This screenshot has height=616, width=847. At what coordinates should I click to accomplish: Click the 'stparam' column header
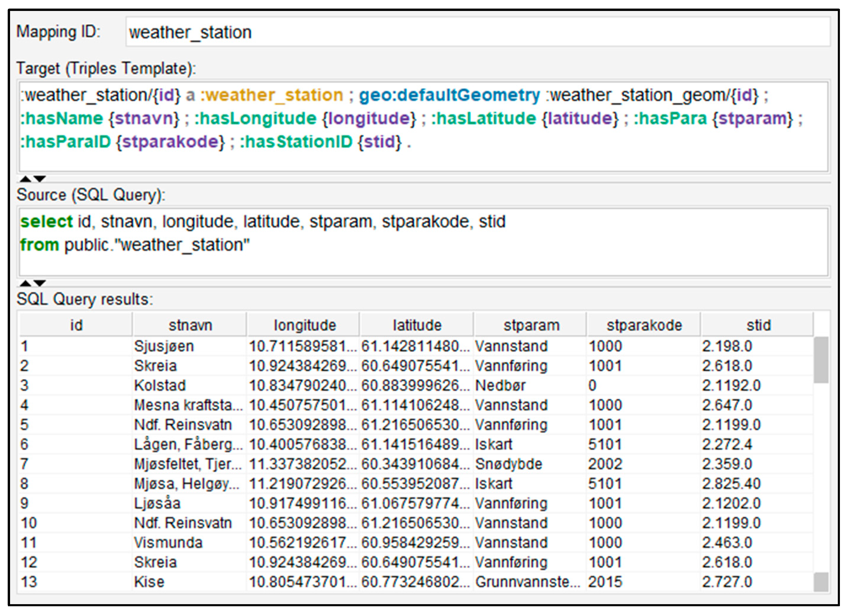531,325
